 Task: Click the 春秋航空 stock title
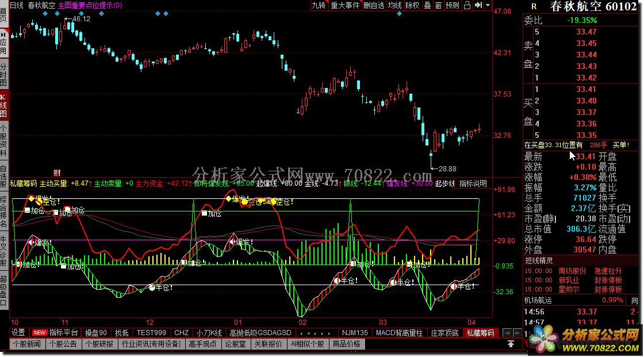(576, 6)
